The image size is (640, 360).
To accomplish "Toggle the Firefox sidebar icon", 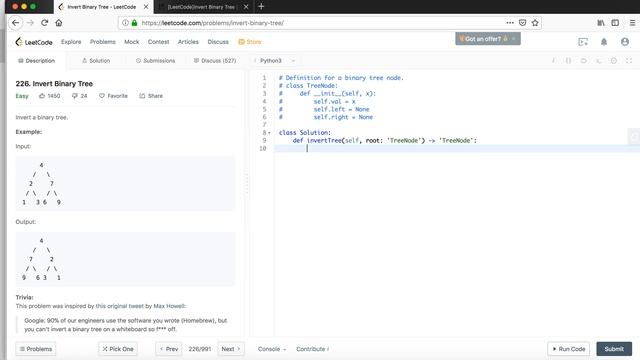I will [615, 23].
